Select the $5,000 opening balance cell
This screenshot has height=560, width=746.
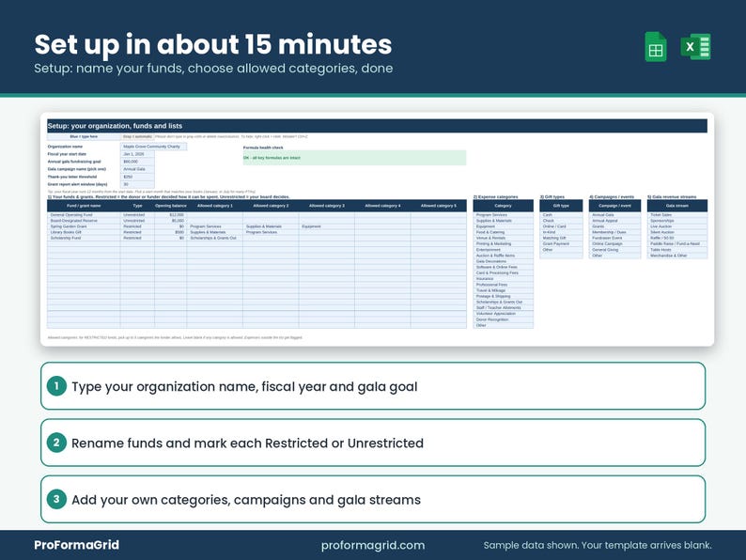(171, 221)
